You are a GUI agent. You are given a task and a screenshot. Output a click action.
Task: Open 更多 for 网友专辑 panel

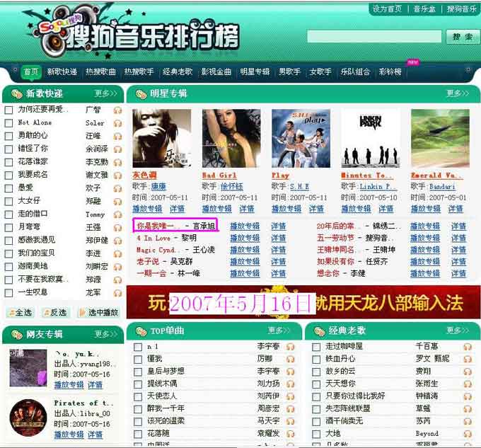[106, 334]
